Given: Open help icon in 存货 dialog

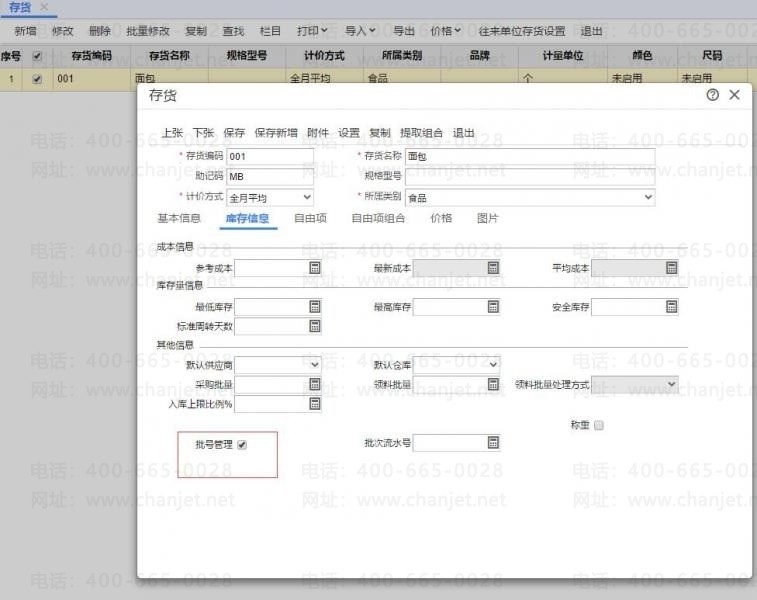Looking at the screenshot, I should tap(713, 95).
